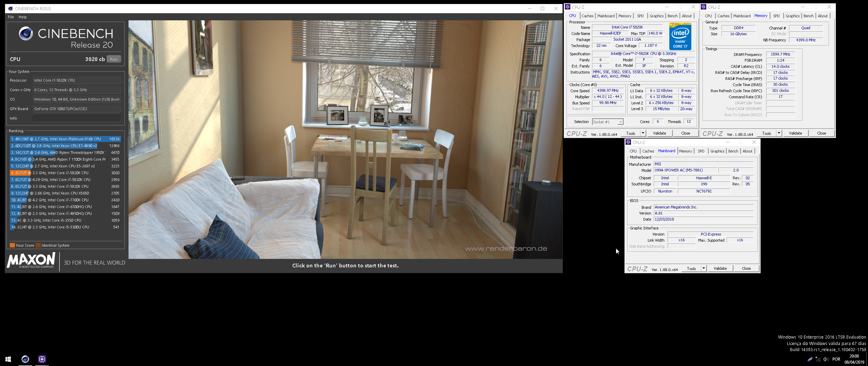Select ranking entry Core i5-5300U
This screenshot has width=868, height=366.
click(x=65, y=227)
